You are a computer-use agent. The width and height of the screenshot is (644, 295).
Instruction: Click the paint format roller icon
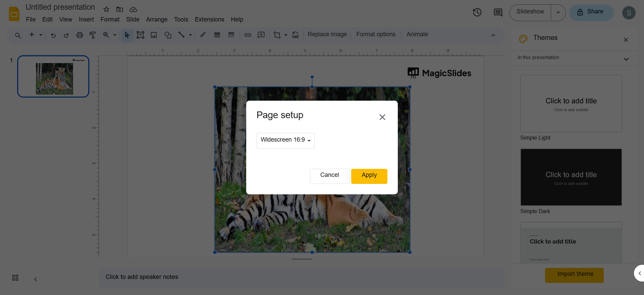point(93,35)
